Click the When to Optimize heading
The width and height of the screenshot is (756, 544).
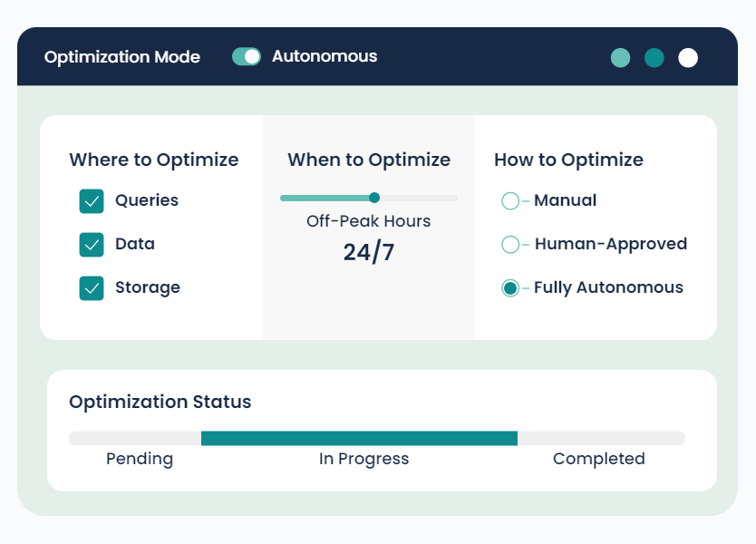[x=369, y=160]
